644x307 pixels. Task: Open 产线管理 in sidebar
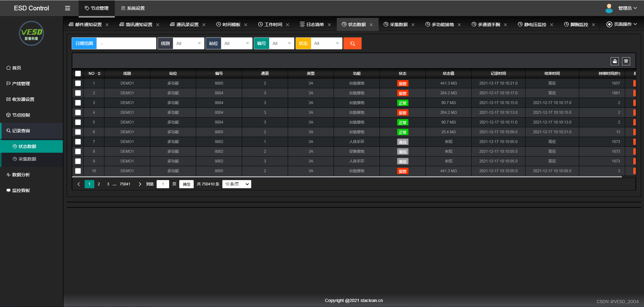(x=31, y=84)
